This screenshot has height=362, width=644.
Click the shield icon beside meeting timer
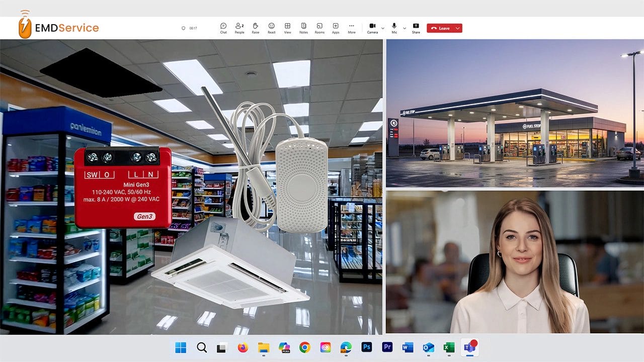tap(184, 29)
